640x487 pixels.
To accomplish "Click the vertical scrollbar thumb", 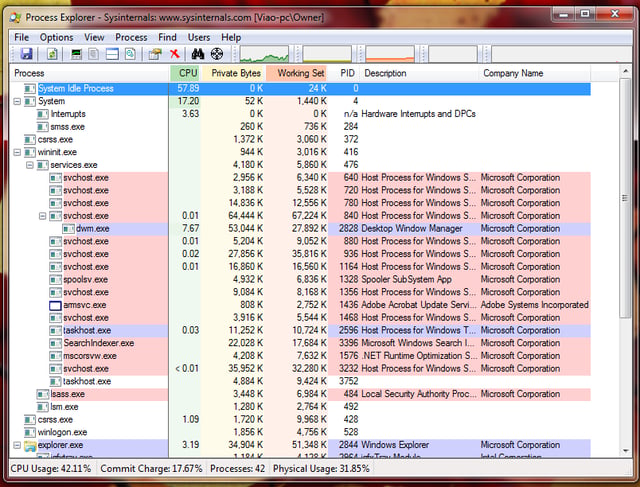I will 625,198.
